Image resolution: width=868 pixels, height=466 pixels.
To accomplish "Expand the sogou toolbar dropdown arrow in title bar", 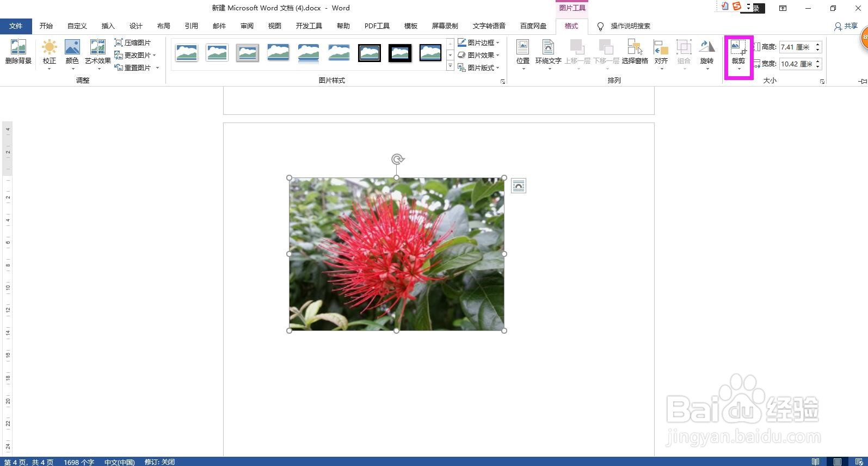I will tap(748, 7).
